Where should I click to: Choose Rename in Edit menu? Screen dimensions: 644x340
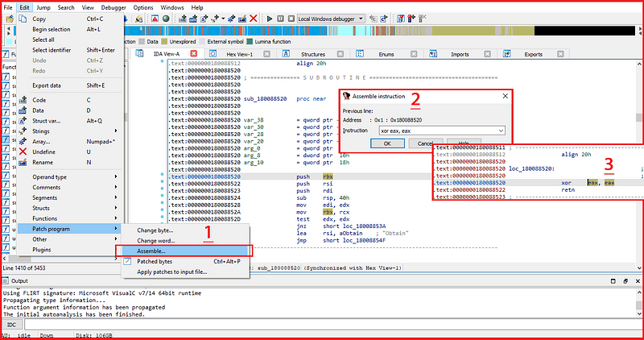[70, 163]
